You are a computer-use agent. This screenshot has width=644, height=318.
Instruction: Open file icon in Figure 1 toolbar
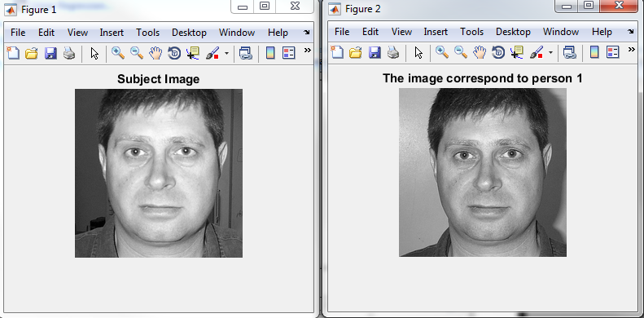(31, 53)
